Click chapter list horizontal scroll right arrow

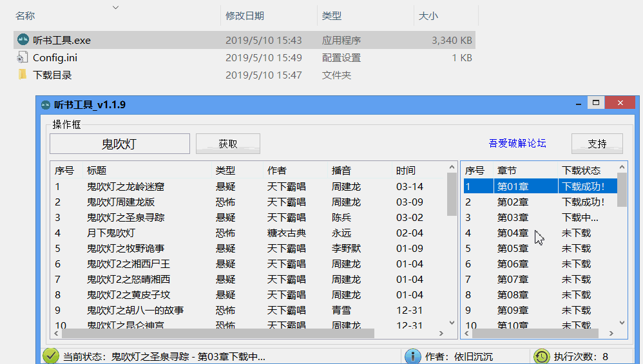click(x=611, y=334)
